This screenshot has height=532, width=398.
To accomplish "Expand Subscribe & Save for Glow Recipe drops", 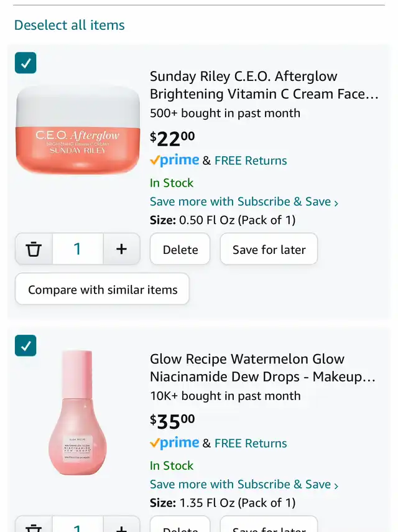I will [x=244, y=484].
